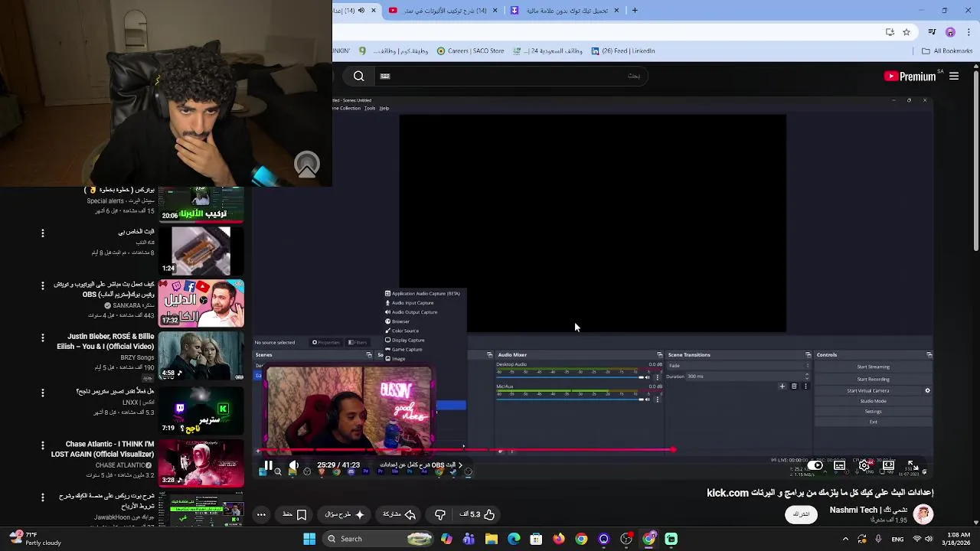The image size is (980, 551).
Task: Toggle subtitles in YouTube player
Action: [x=840, y=465]
